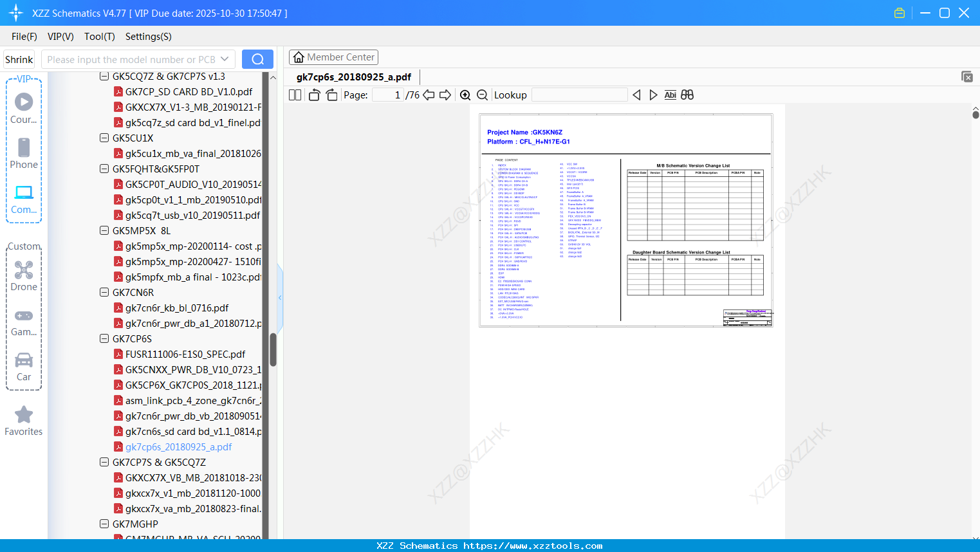This screenshot has height=552, width=980.
Task: Select the Computer category icon
Action: coord(24,192)
